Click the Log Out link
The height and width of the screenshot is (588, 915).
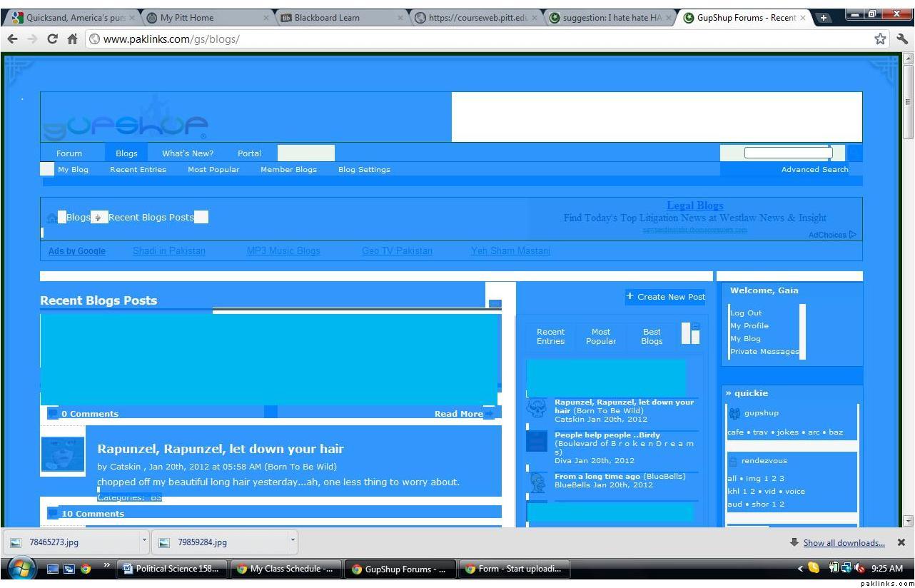(746, 313)
